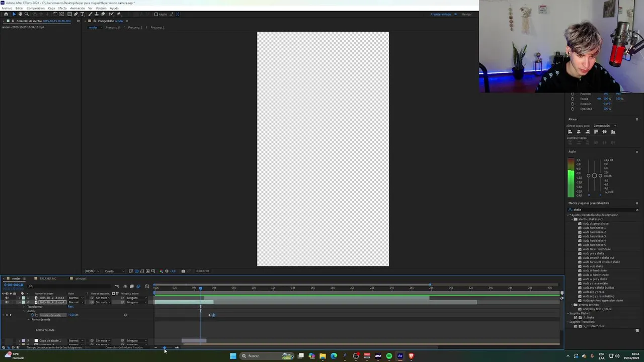Viewport: 644px width, 362px height.
Task: Select the Rectangle shape tool
Action: pos(69,14)
